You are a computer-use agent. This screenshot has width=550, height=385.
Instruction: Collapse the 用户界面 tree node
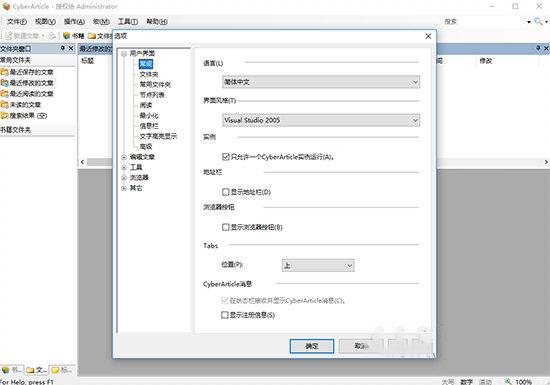tap(124, 54)
